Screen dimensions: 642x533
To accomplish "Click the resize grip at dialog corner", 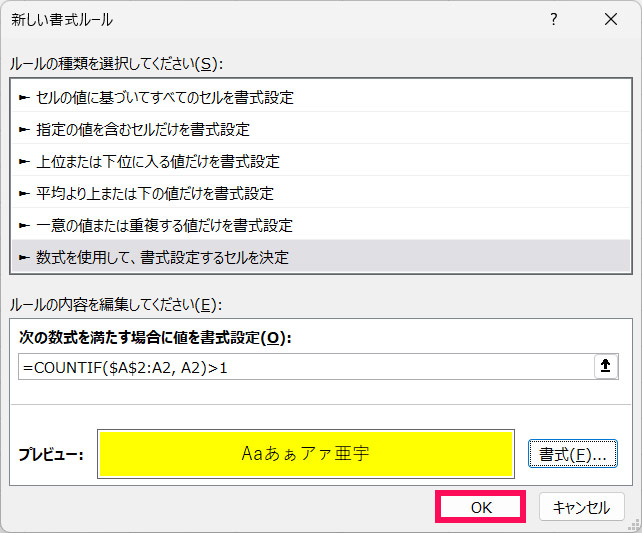I will click(x=635, y=525).
